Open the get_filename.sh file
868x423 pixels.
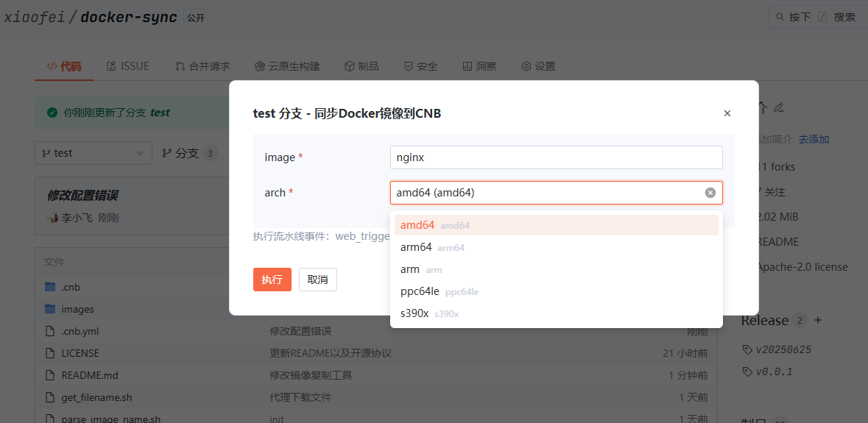97,397
